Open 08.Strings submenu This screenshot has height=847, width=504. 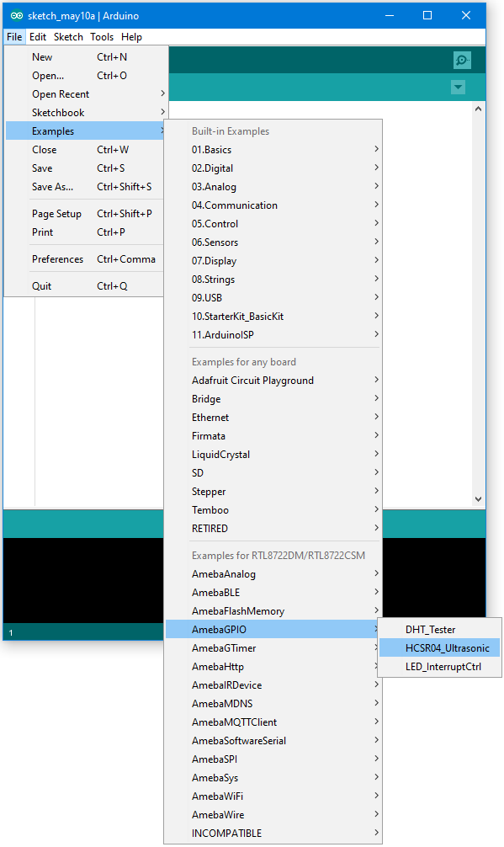tap(273, 280)
